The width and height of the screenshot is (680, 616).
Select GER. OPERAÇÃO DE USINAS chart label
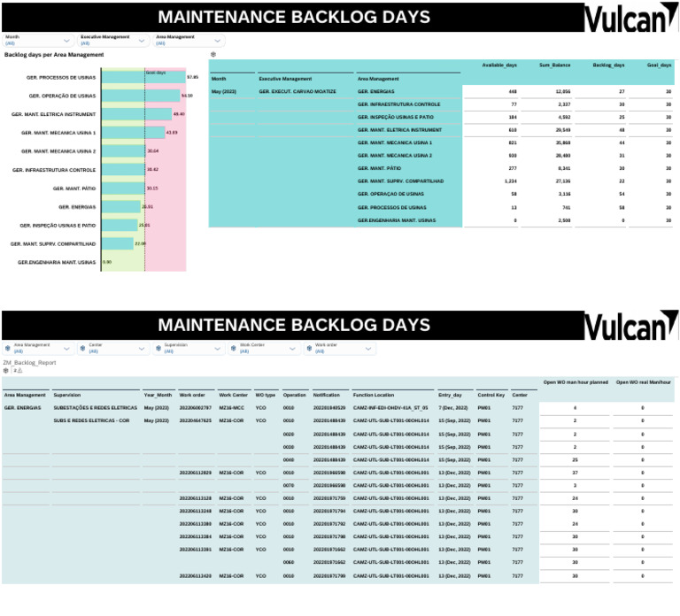coord(62,96)
